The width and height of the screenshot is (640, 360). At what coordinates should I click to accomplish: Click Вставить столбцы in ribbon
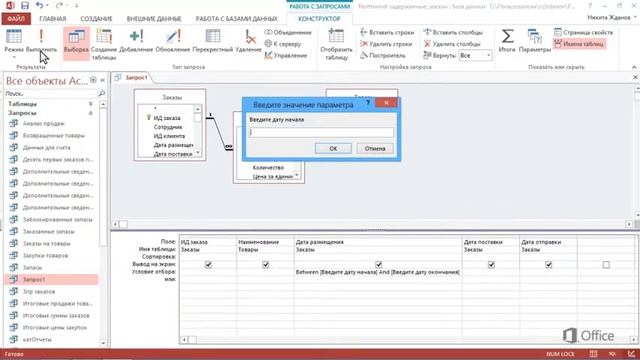(x=453, y=32)
